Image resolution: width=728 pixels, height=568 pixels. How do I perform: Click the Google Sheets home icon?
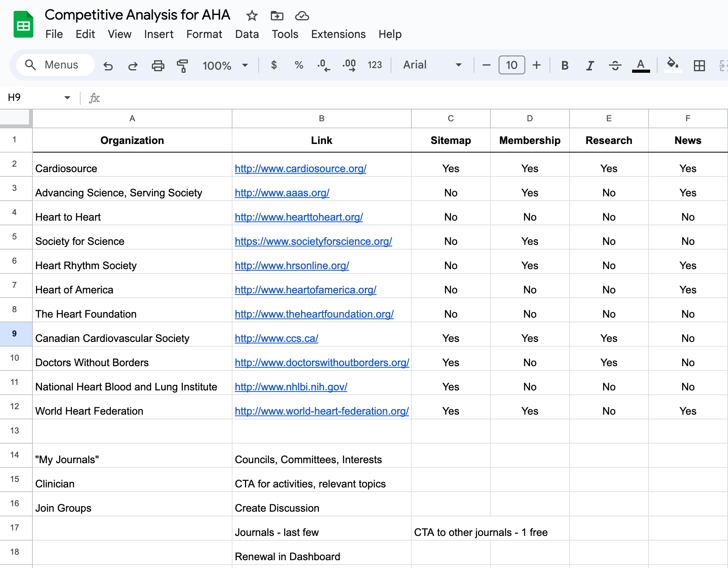23,24
